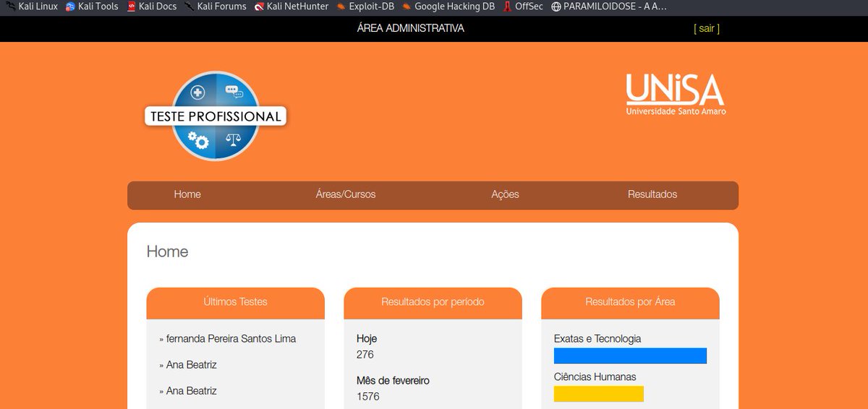Click the Kali Tools favicon
Image resolution: width=868 pixels, height=409 pixels.
point(71,7)
